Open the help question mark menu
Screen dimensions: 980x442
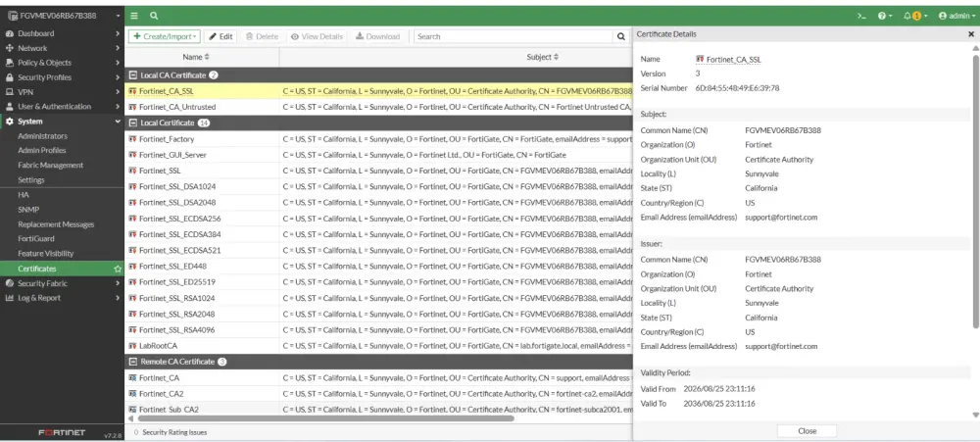[884, 16]
